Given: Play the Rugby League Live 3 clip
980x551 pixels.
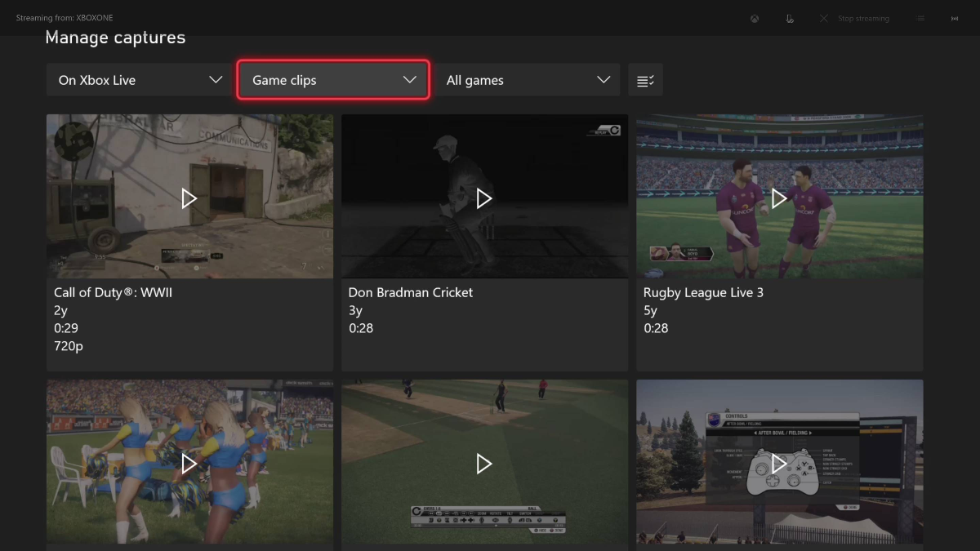Looking at the screenshot, I should pyautogui.click(x=779, y=198).
